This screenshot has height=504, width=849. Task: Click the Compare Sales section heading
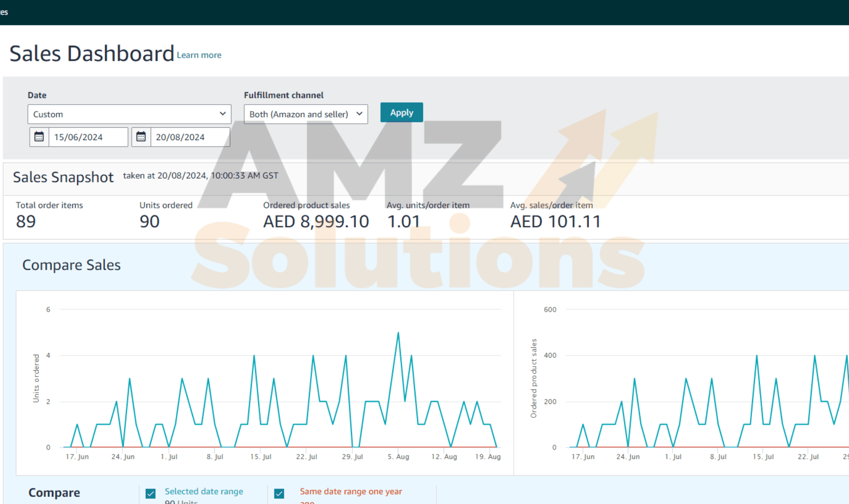tap(71, 265)
